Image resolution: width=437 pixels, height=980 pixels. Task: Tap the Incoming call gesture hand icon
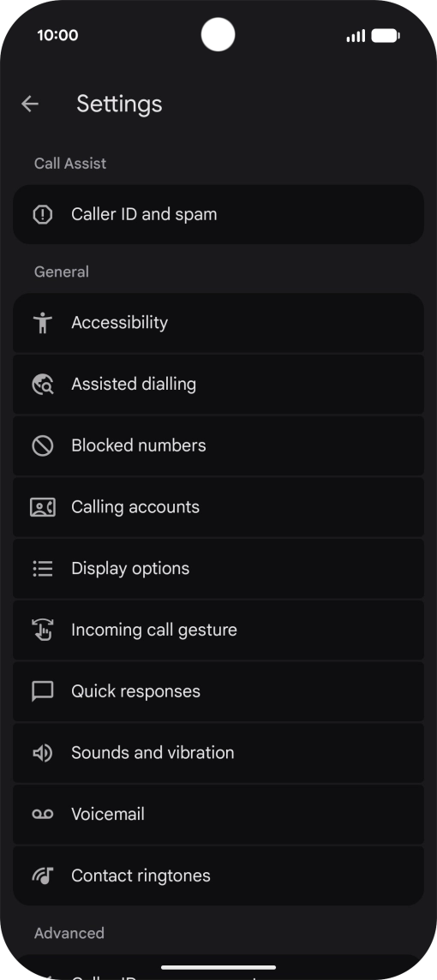(x=43, y=630)
